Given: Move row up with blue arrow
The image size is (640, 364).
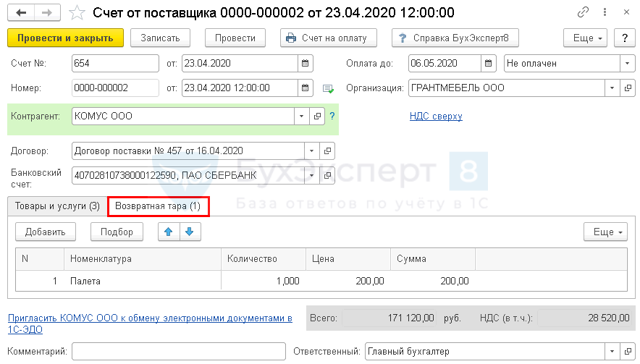Looking at the screenshot, I should pyautogui.click(x=168, y=232).
